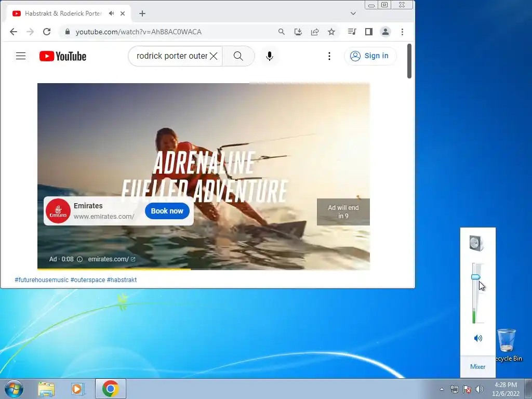Select the Habstrakt & Roderick Porter tab

click(63, 14)
